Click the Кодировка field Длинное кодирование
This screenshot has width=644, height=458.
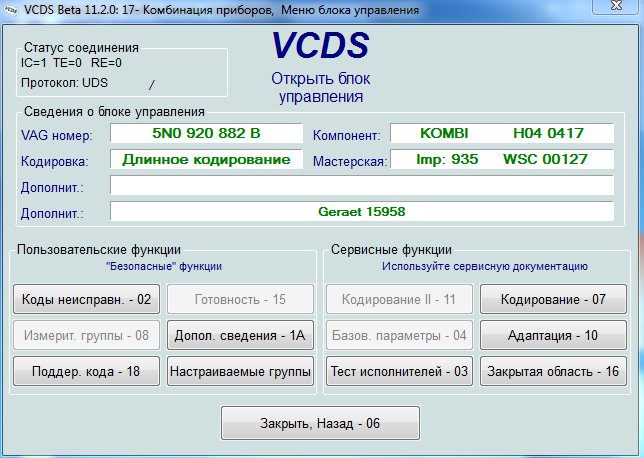pos(206,159)
